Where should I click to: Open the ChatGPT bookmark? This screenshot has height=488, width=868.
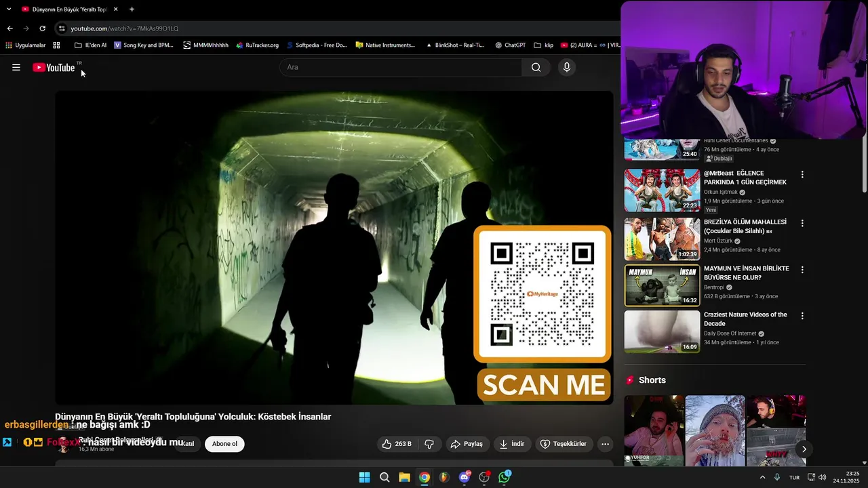coord(511,45)
